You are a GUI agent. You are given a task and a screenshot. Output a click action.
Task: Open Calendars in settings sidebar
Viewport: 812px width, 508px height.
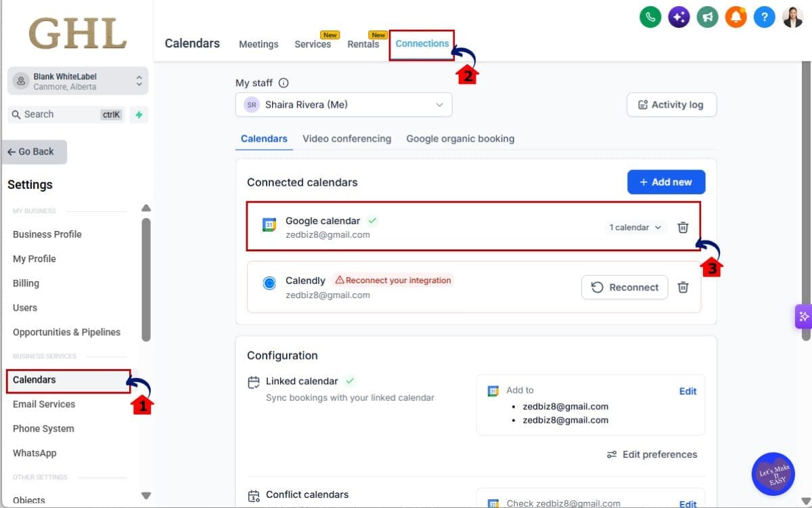(68, 380)
